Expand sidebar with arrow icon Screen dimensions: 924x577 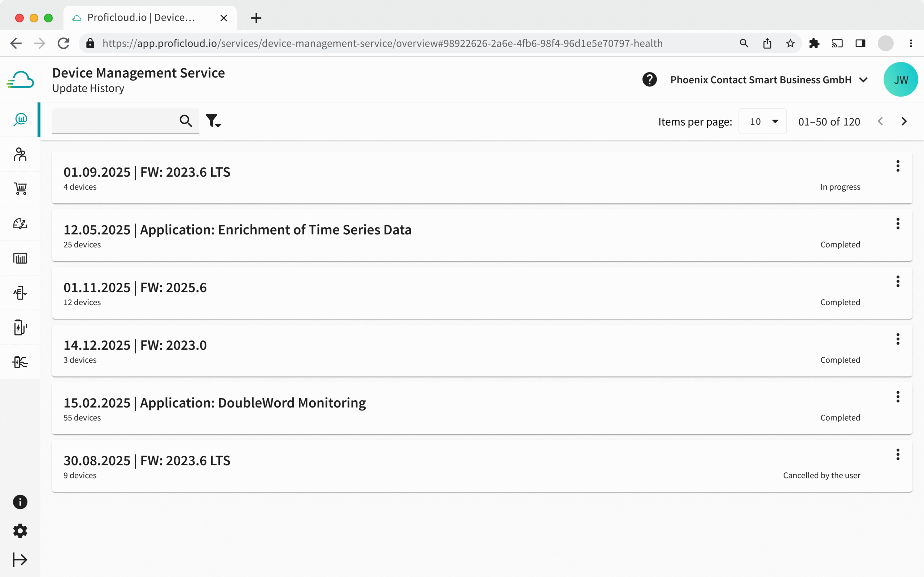click(x=20, y=559)
